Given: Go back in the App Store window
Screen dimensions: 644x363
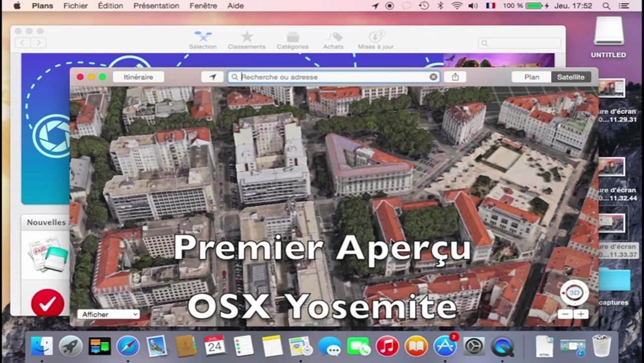Looking at the screenshot, I should pos(23,43).
